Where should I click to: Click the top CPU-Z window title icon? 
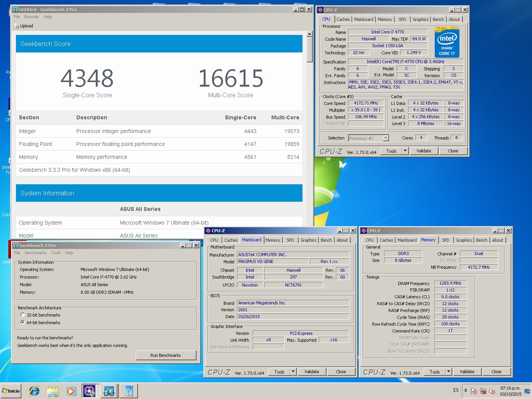[x=320, y=10]
